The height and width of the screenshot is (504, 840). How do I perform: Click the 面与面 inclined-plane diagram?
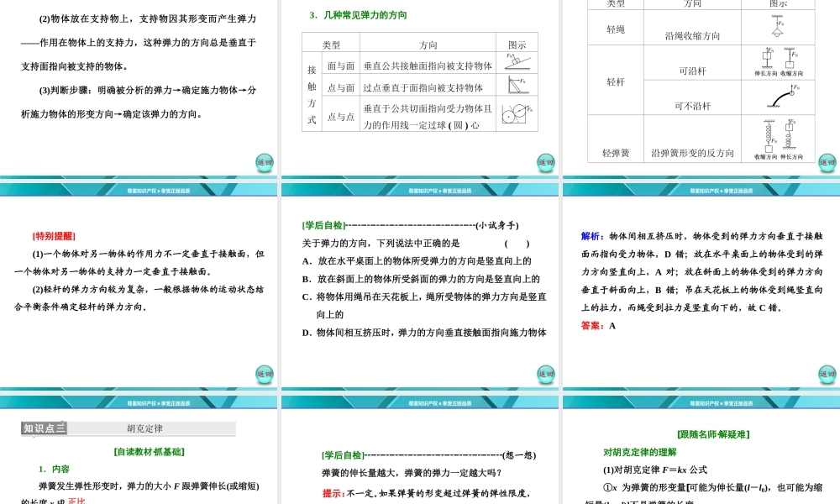pyautogui.click(x=517, y=62)
